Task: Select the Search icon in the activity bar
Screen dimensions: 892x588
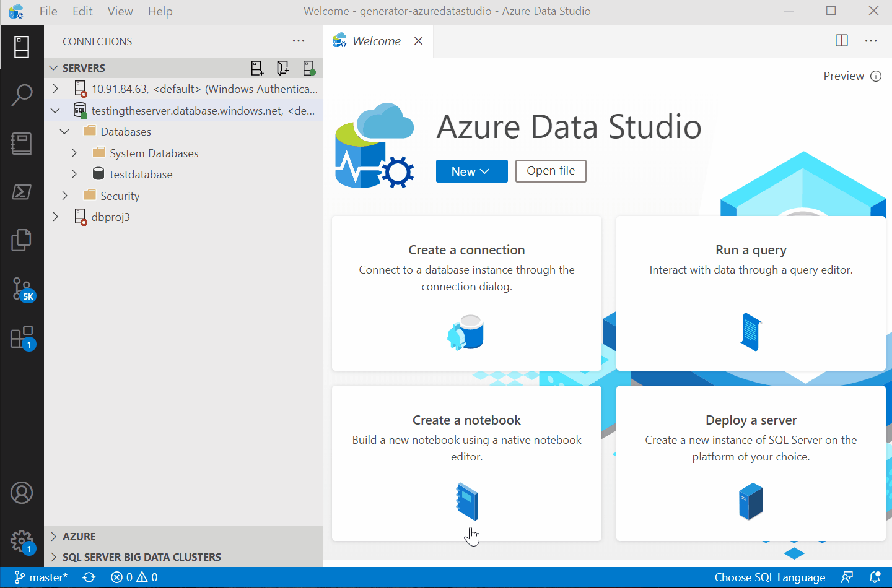Action: pyautogui.click(x=22, y=95)
